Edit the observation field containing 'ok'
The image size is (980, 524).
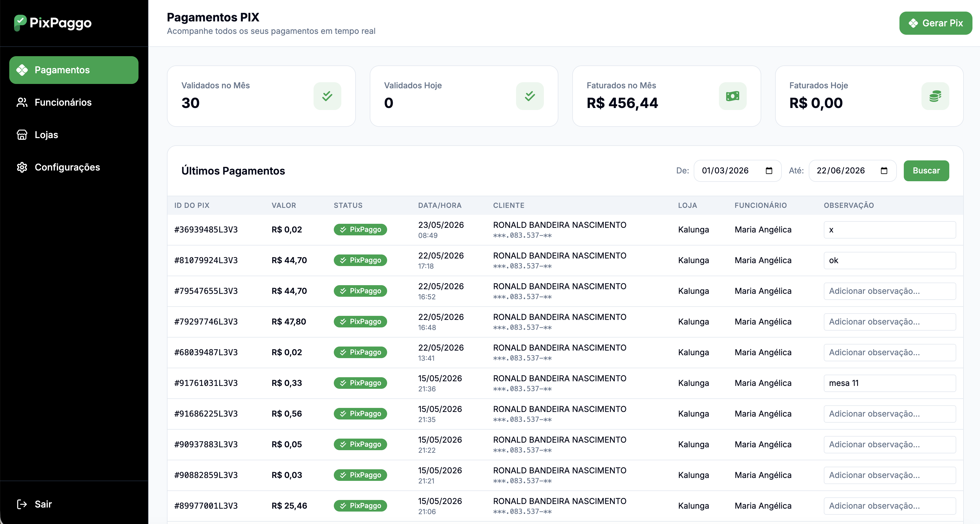pos(890,261)
